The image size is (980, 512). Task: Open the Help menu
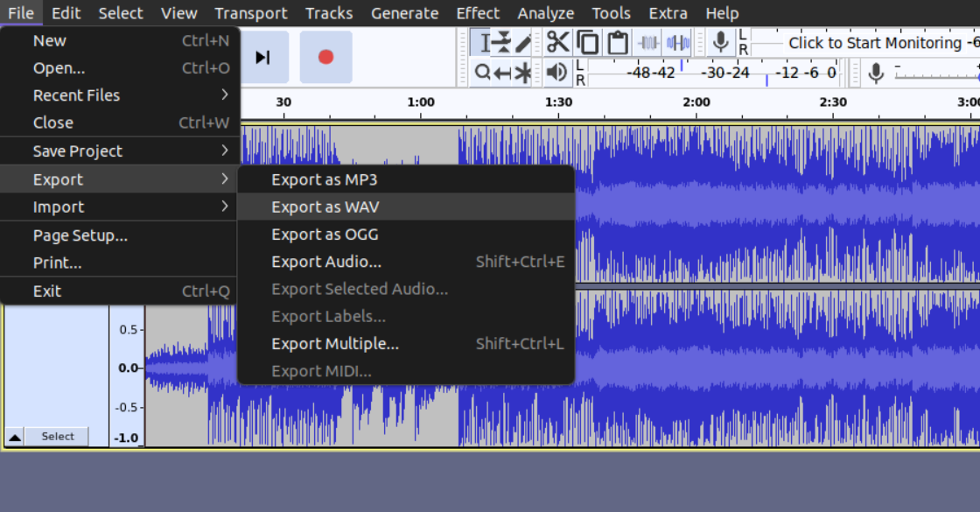click(722, 13)
